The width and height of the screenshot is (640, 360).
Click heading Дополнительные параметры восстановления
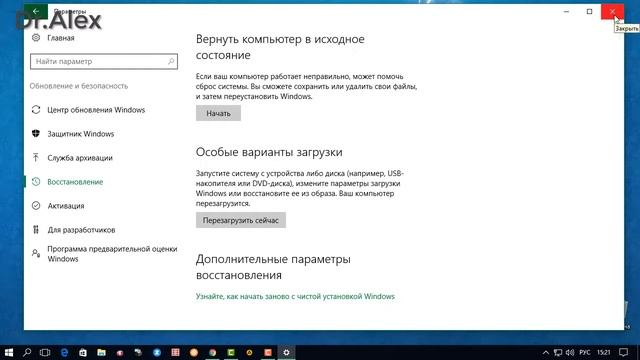(273, 267)
